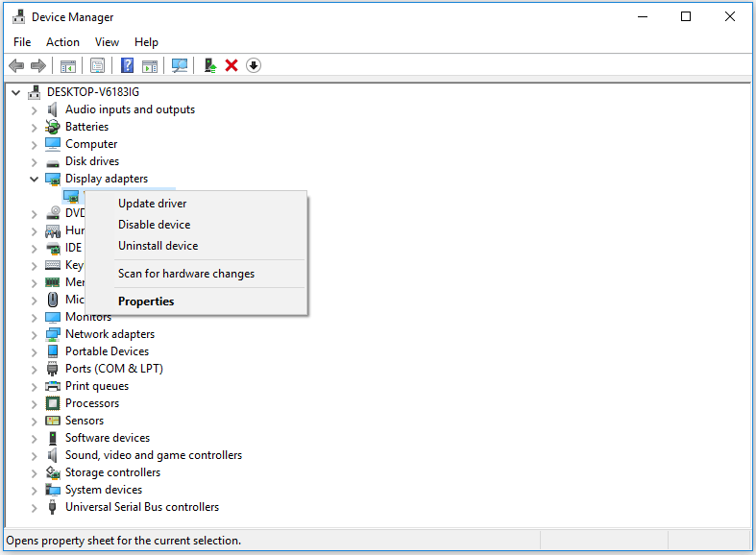The image size is (756, 555).
Task: Click the Properties sheet toolbar icon
Action: coord(97,65)
